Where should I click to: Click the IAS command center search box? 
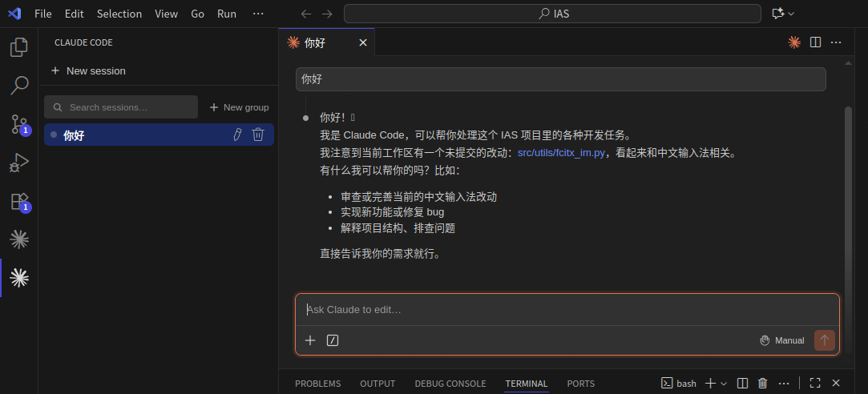[552, 14]
